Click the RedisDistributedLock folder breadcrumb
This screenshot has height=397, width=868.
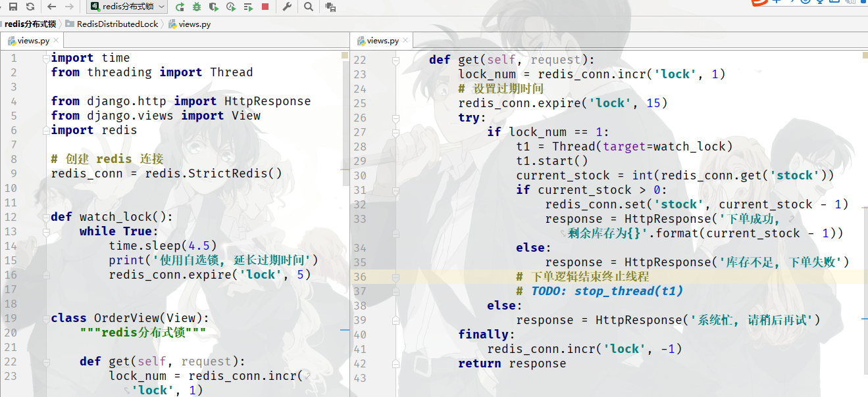coord(112,24)
